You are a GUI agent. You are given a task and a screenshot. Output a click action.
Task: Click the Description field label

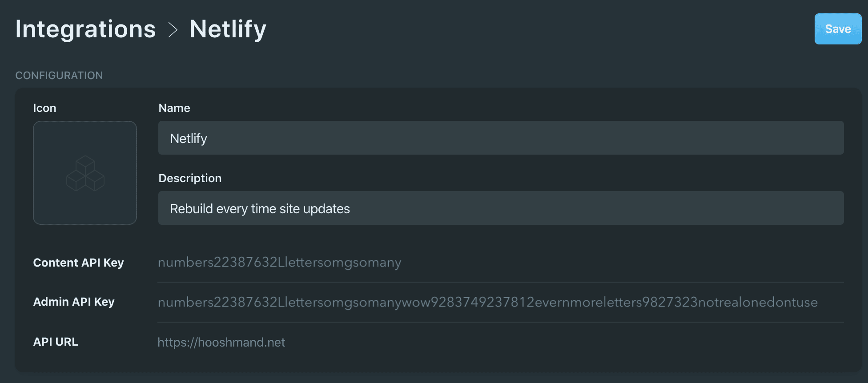(190, 178)
